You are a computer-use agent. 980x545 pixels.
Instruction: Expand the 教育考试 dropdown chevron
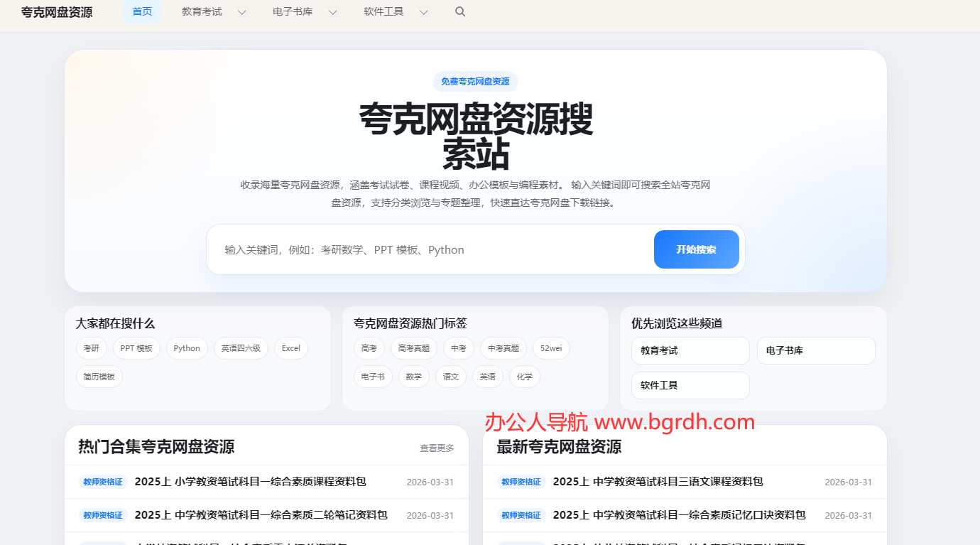pos(241,12)
